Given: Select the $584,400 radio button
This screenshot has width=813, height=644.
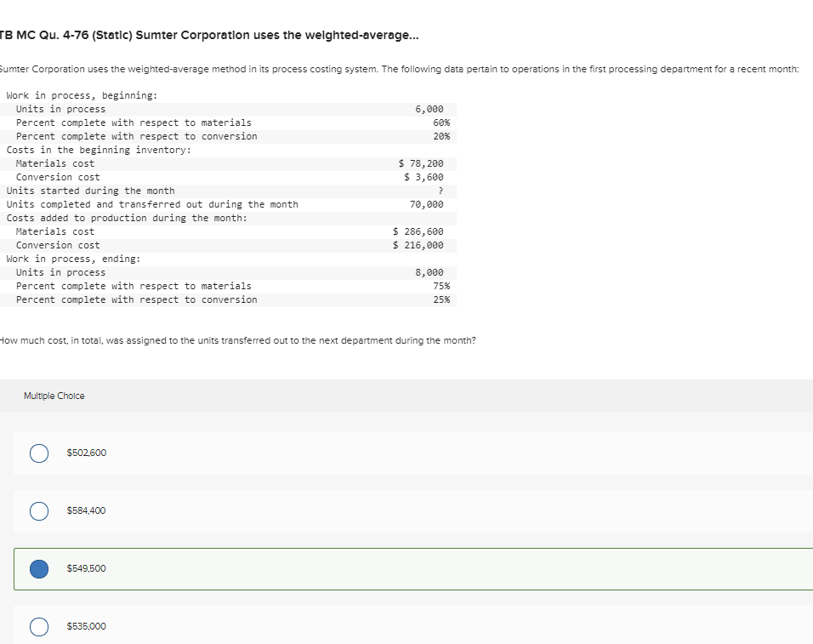Looking at the screenshot, I should 39,511.
